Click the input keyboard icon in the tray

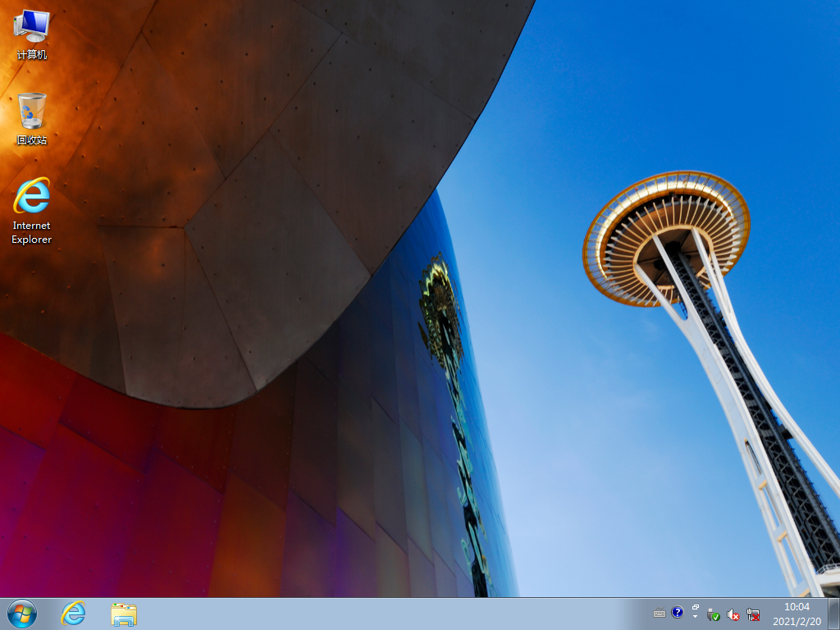(659, 614)
